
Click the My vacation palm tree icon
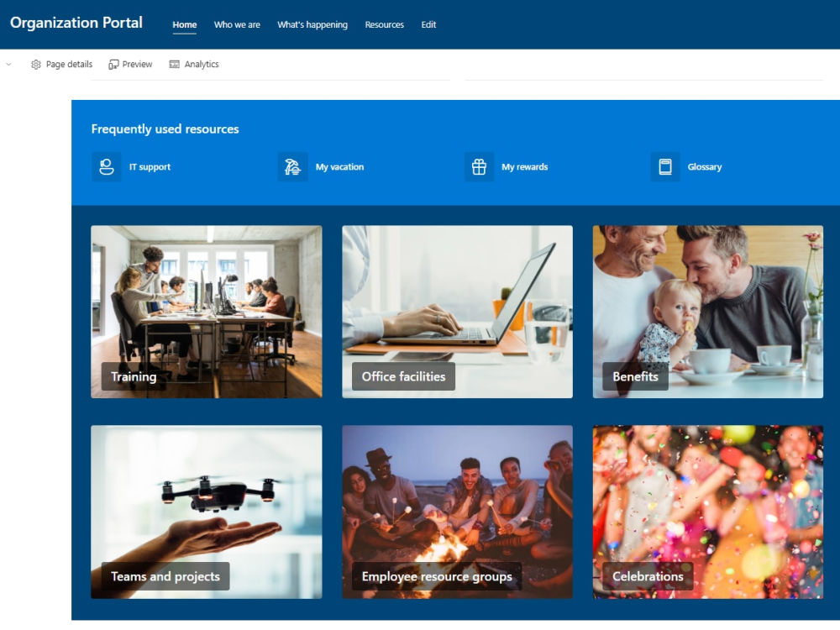[x=292, y=166]
